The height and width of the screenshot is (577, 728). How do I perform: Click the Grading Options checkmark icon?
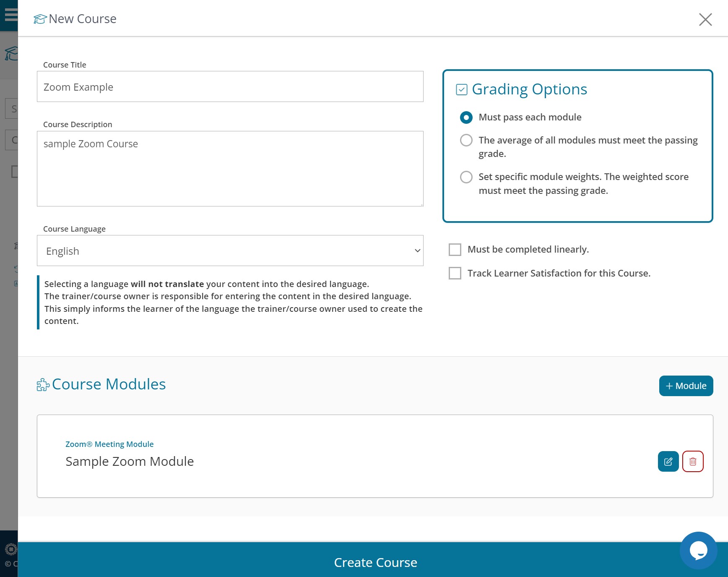click(x=461, y=90)
